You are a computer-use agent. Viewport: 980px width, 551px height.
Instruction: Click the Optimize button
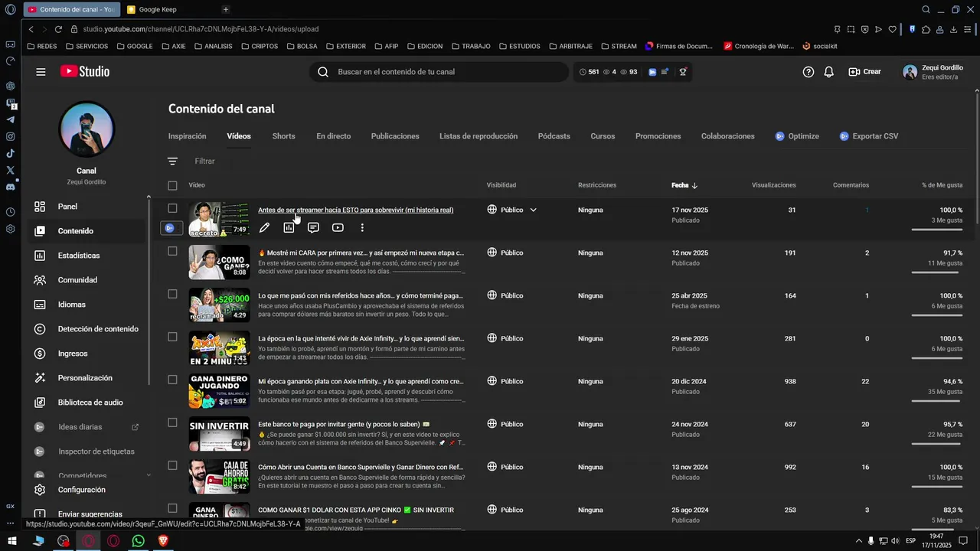click(x=797, y=136)
